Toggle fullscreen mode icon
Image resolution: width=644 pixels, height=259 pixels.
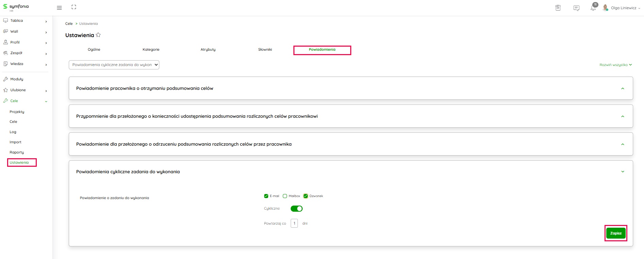[74, 7]
